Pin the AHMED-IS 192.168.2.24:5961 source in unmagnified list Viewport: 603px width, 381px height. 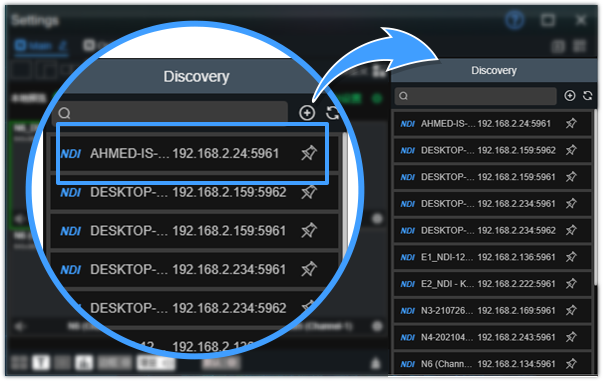[571, 123]
